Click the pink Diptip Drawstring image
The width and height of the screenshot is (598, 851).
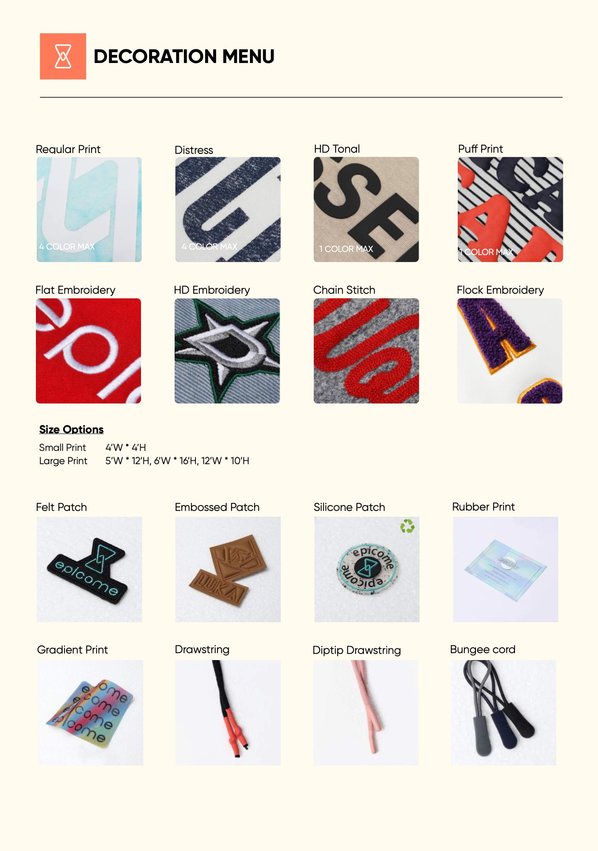click(x=366, y=713)
